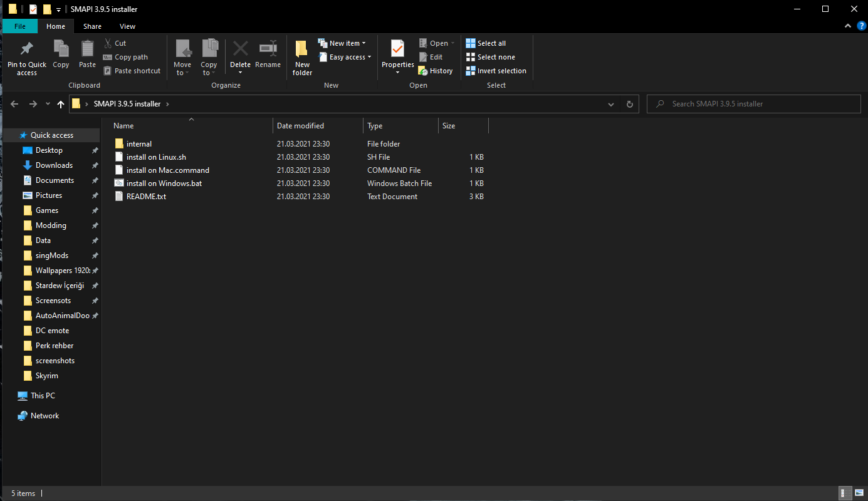This screenshot has width=868, height=501.
Task: Open the Move to dropdown
Action: click(x=182, y=58)
